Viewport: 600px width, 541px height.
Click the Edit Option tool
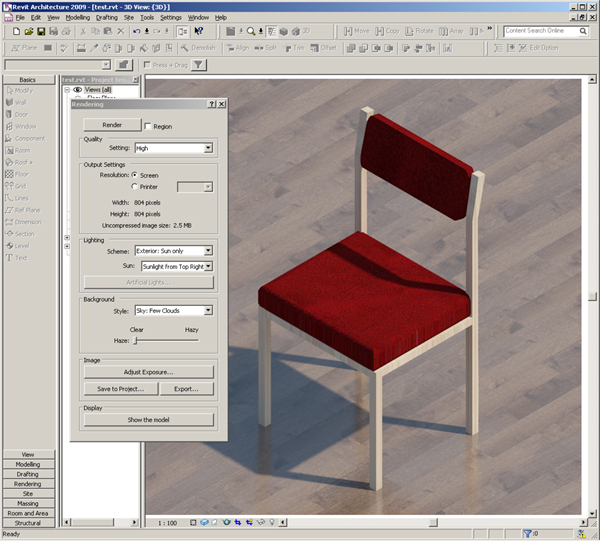[x=539, y=48]
